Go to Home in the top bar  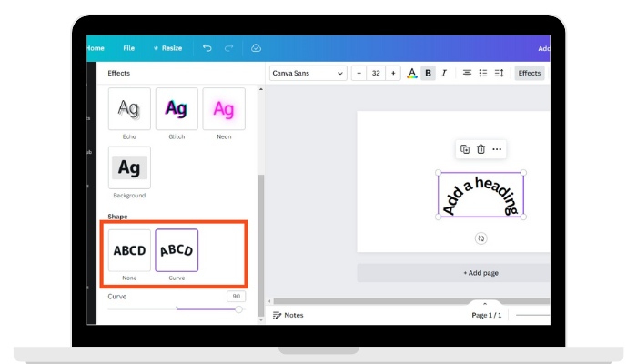pos(96,48)
